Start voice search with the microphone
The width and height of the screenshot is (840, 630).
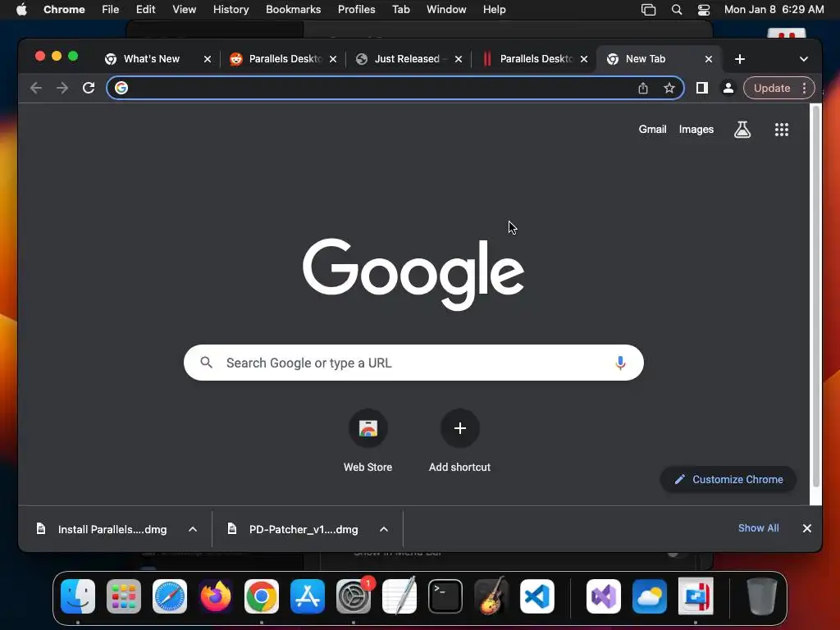click(620, 363)
